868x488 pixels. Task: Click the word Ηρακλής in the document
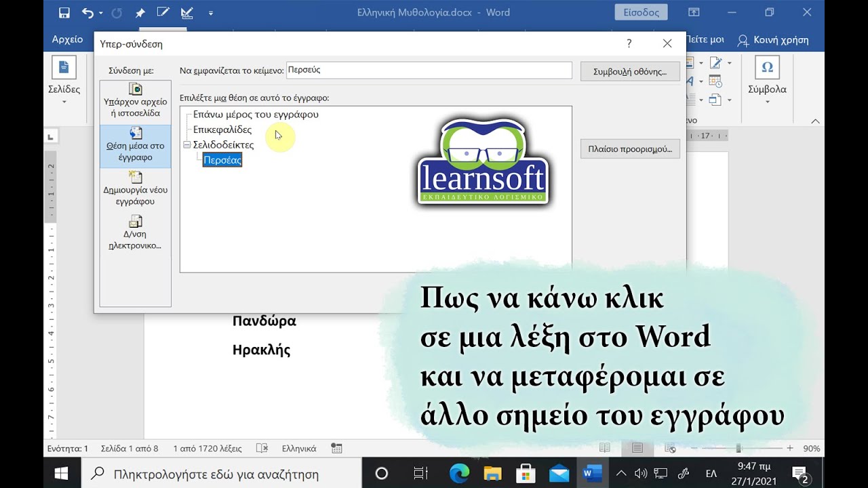coord(262,350)
